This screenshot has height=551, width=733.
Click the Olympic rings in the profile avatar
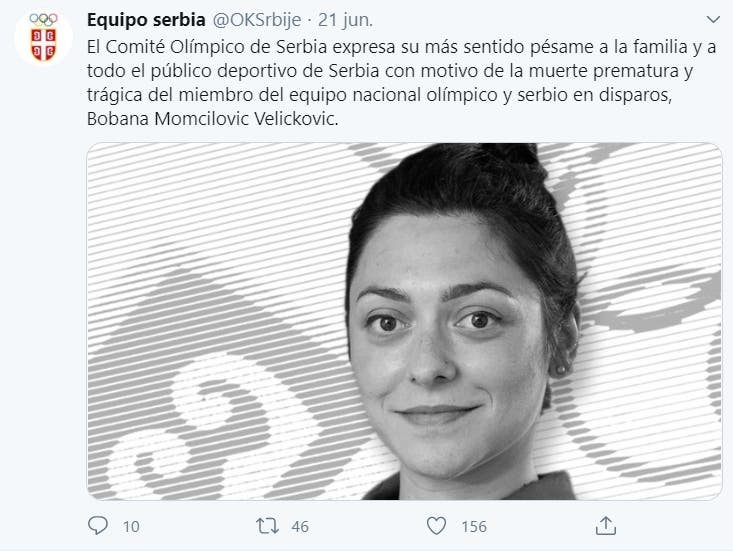click(x=43, y=19)
